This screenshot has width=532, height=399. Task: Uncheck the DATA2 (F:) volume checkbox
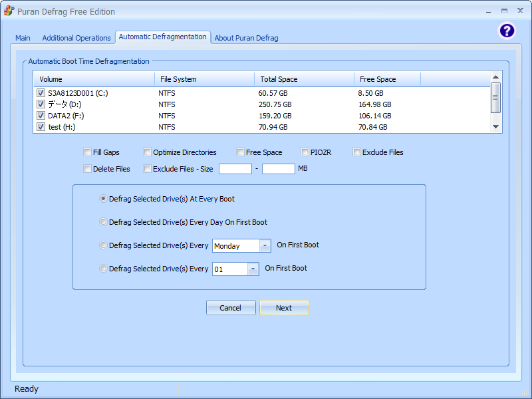[x=41, y=115]
